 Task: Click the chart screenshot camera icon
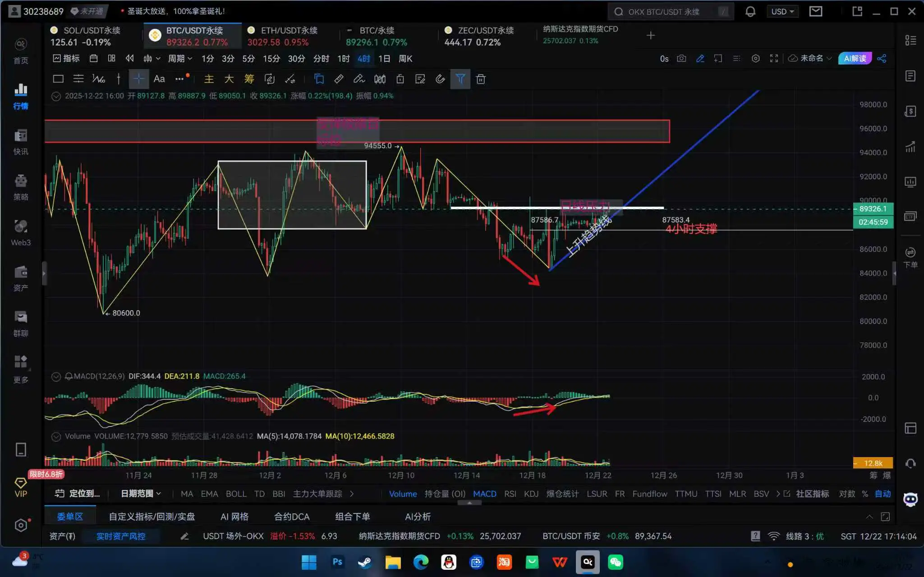point(681,59)
